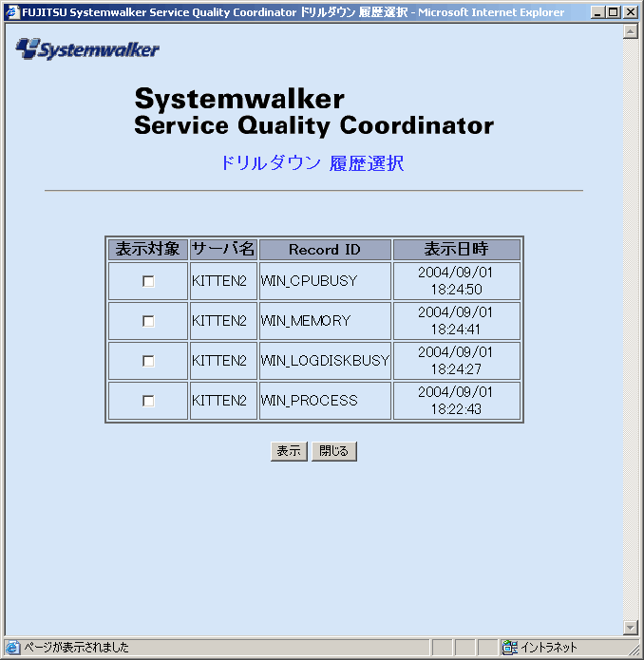Click the date cell 2004/09/01 18:22:43

pos(457,401)
